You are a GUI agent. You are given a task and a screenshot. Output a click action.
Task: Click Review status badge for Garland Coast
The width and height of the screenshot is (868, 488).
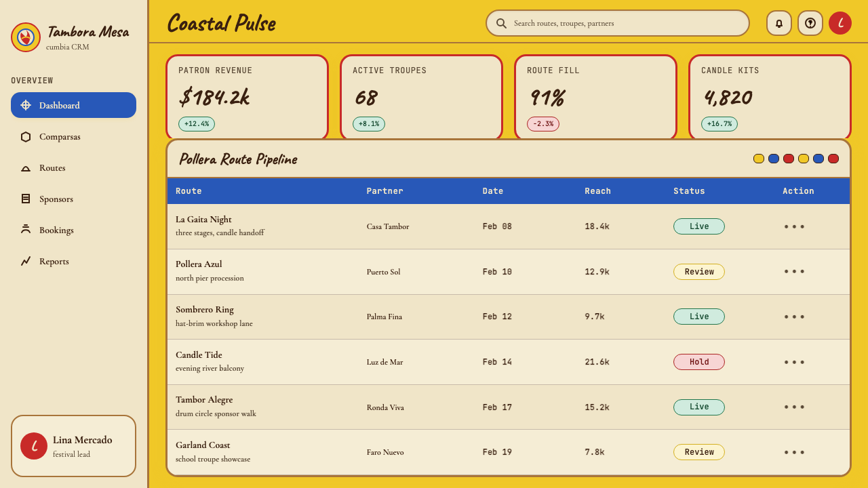[x=699, y=452]
